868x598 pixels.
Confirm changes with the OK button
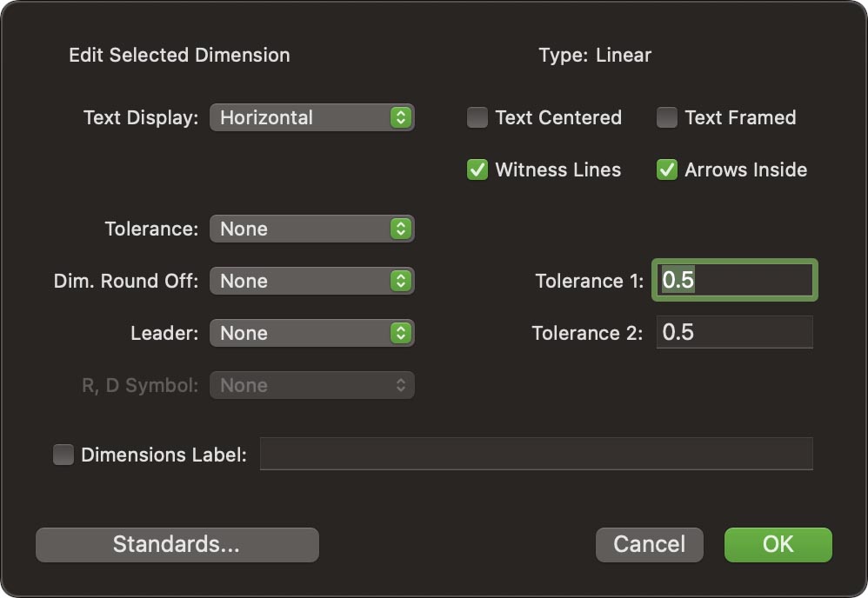pos(778,544)
